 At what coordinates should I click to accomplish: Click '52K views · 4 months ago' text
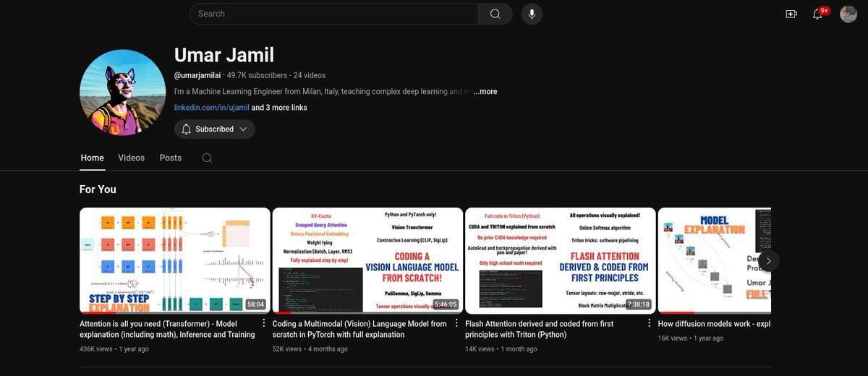pos(310,349)
